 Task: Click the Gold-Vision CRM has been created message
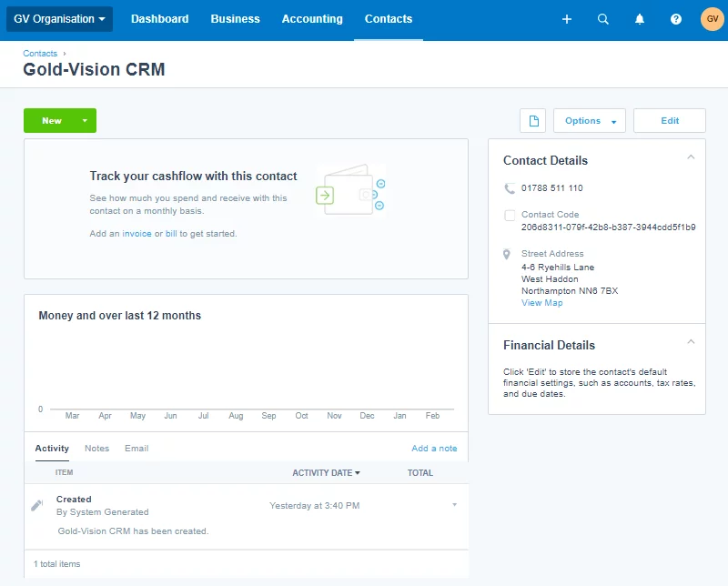tap(133, 531)
